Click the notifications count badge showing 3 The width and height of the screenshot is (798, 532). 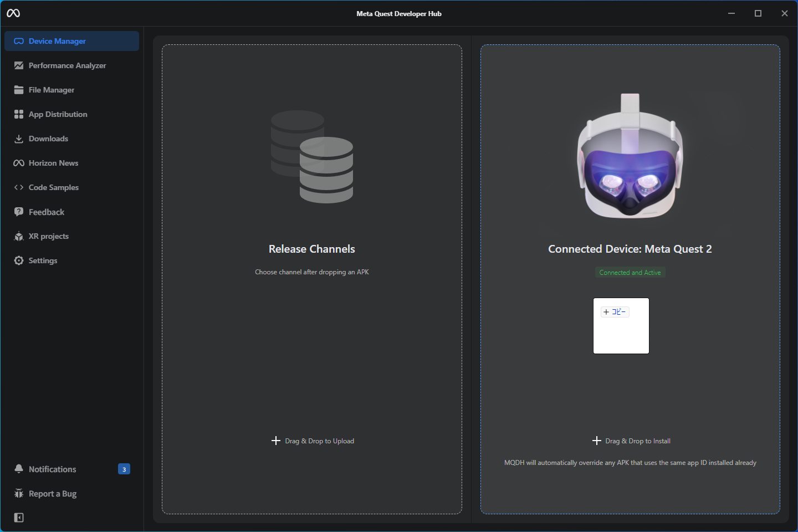pos(124,469)
